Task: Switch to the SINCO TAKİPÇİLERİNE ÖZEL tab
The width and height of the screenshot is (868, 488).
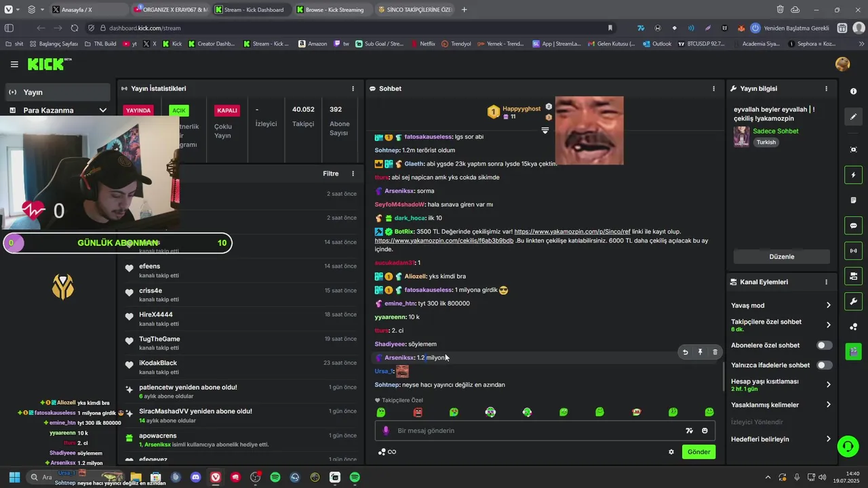Action: tap(415, 9)
